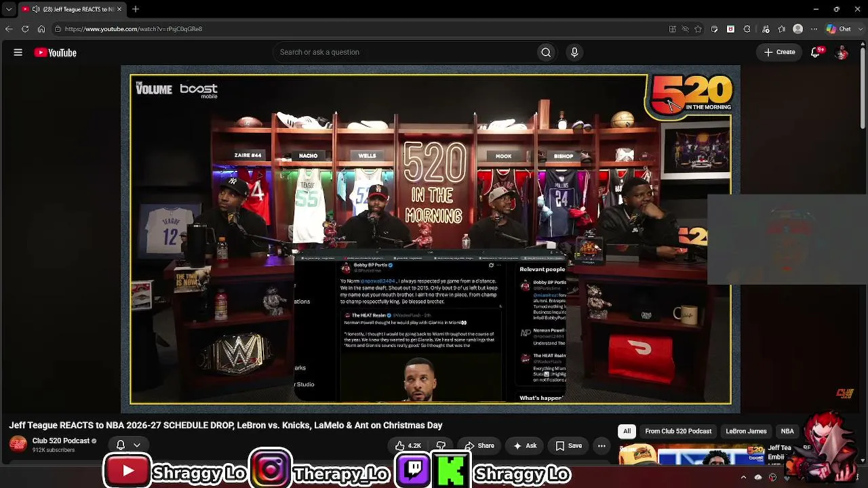Expand the Copilot sidebar chevron

click(x=861, y=29)
